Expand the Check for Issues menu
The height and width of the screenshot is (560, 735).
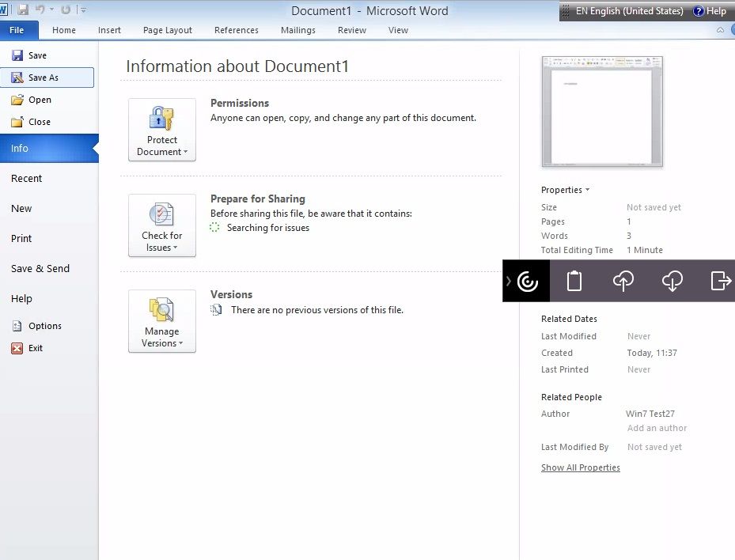pyautogui.click(x=162, y=225)
